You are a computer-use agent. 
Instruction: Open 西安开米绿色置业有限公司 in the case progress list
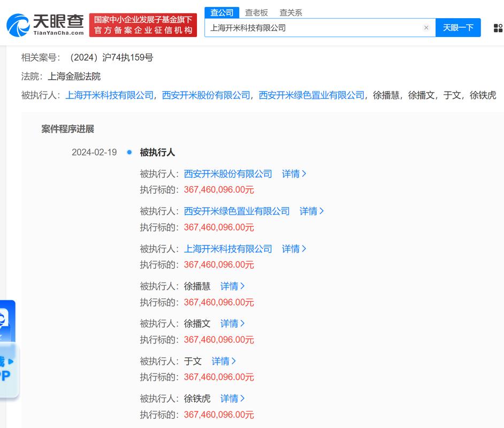coord(236,211)
